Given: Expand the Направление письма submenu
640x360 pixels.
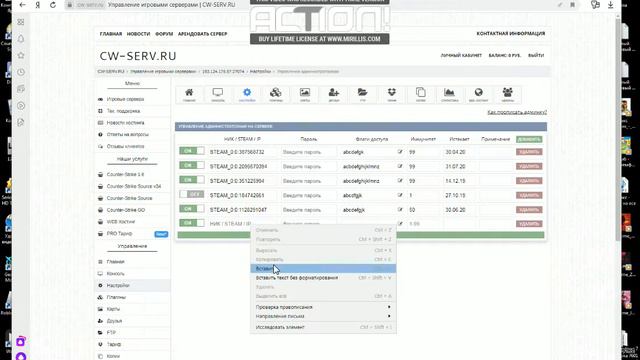Looking at the screenshot, I should tap(323, 316).
